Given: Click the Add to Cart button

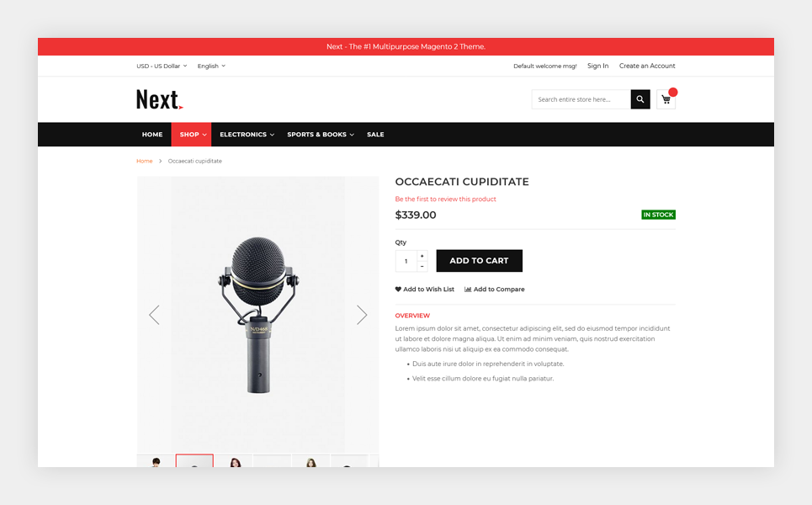Looking at the screenshot, I should pos(479,261).
